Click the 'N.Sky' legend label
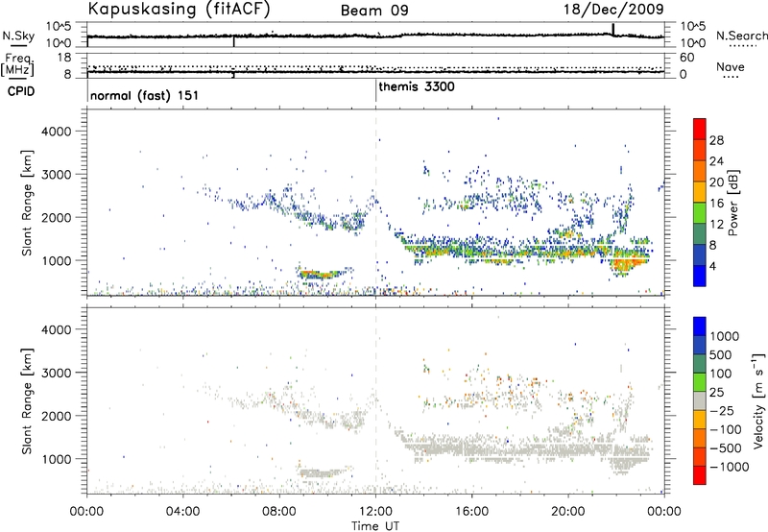The image size is (768, 532). click(18, 36)
